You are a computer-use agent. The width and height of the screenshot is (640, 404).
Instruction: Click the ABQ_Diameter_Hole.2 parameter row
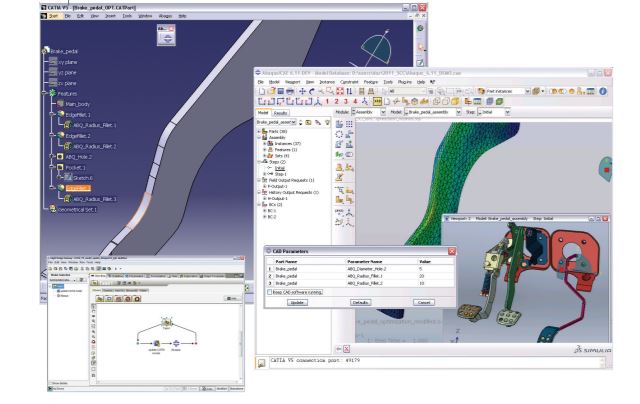360,269
